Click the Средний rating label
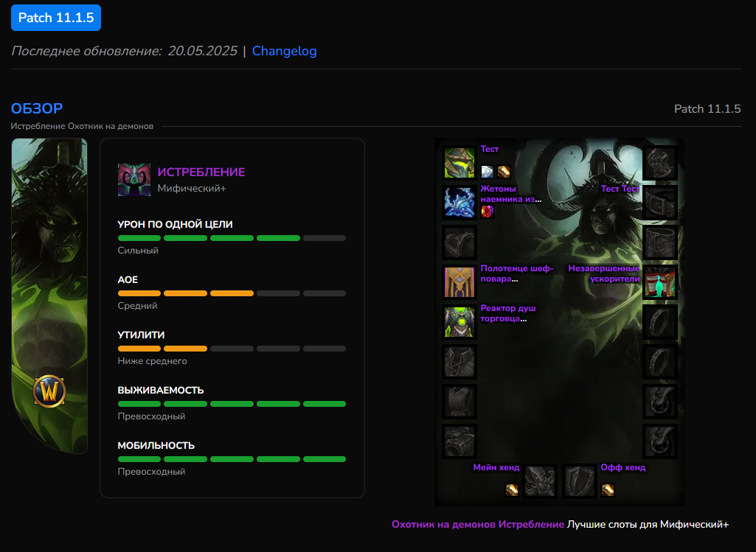 (137, 306)
